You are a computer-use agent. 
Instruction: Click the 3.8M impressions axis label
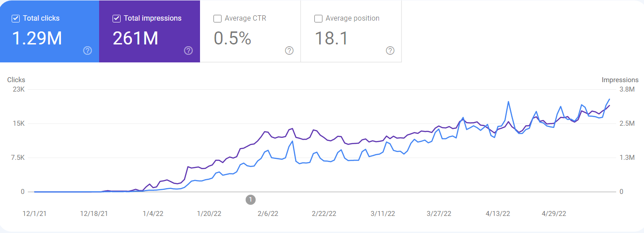point(627,89)
